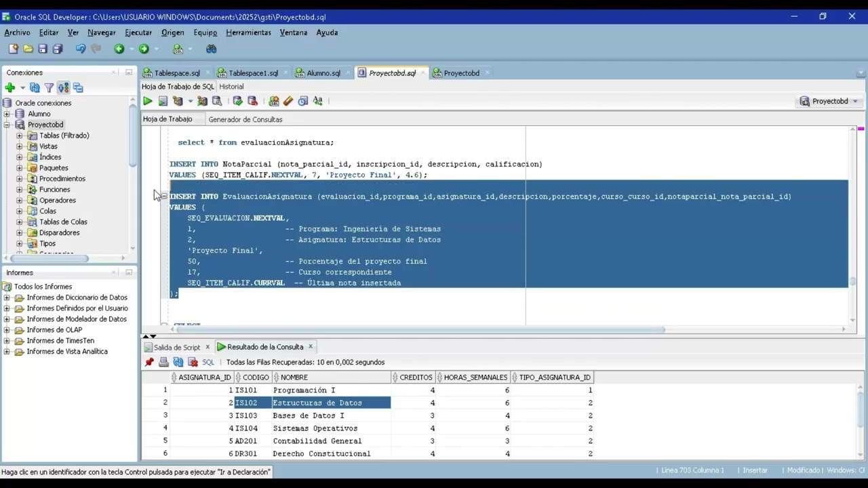Open SQL history clock icon
This screenshot has height=488, width=868.
(x=303, y=101)
